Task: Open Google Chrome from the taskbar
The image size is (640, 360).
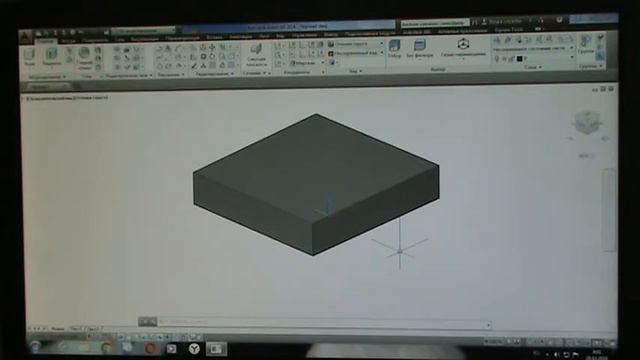Action: click(107, 348)
